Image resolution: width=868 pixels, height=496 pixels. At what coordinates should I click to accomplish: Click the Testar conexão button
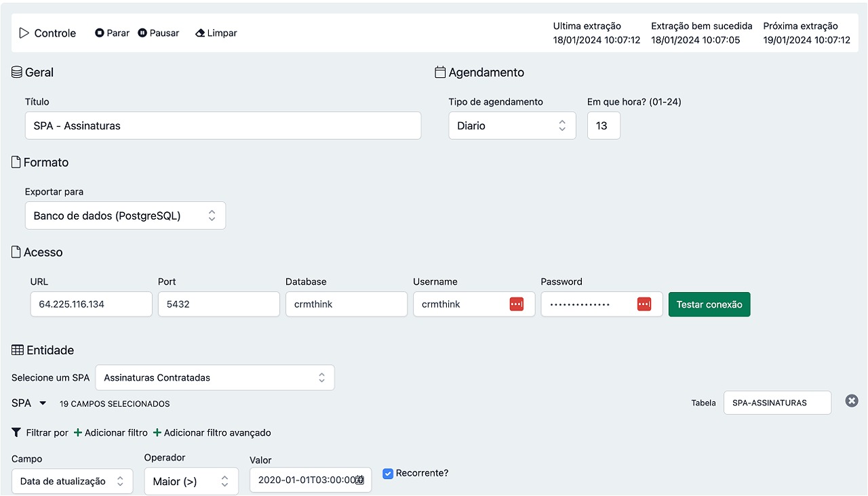(709, 304)
